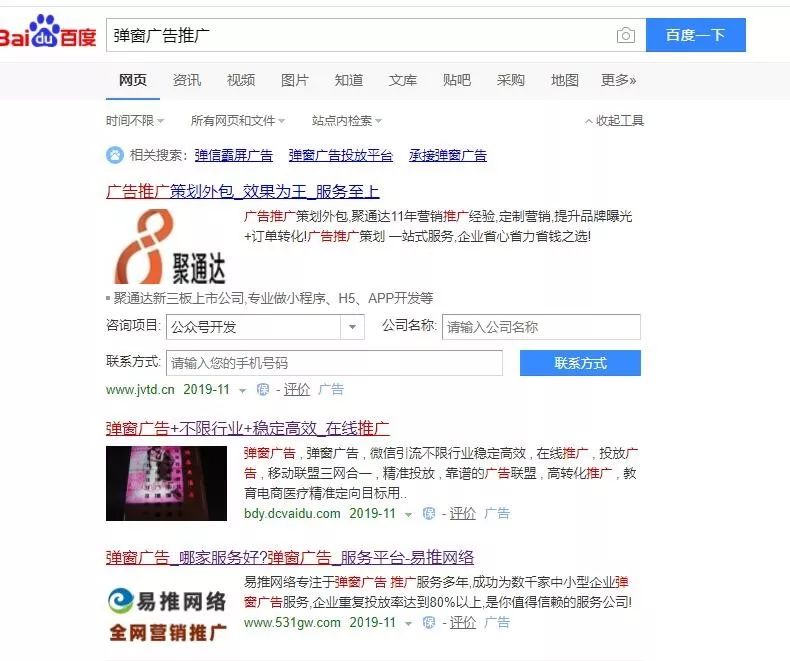Click the guarantee badge beside www.531gw.com
Image resolution: width=790 pixels, height=661 pixels.
point(428,622)
